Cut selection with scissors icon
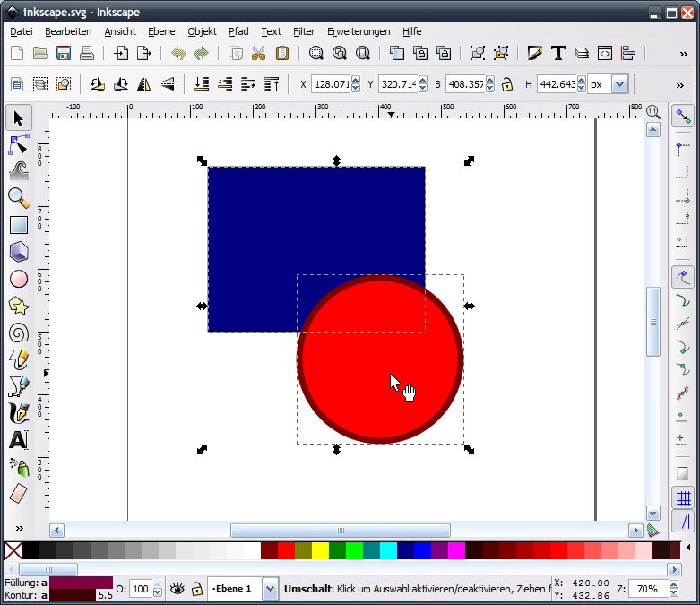The image size is (700, 605). tap(258, 53)
